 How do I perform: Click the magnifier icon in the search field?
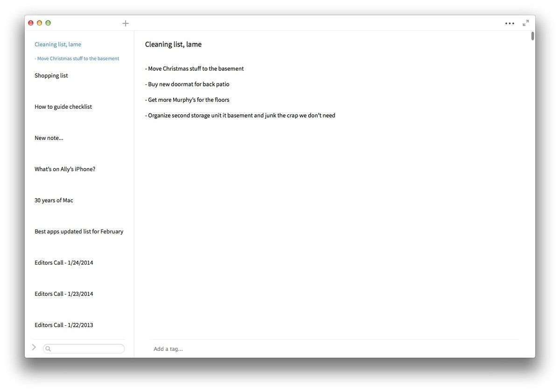click(x=48, y=348)
